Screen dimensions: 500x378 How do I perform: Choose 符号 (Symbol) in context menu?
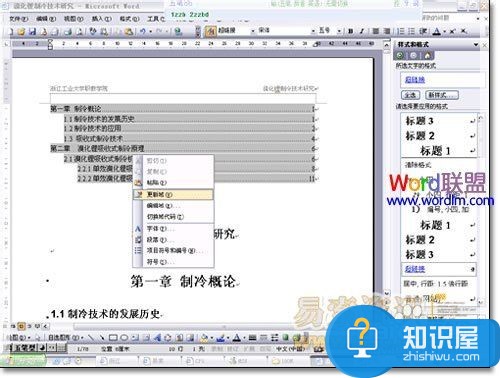pyautogui.click(x=173, y=262)
